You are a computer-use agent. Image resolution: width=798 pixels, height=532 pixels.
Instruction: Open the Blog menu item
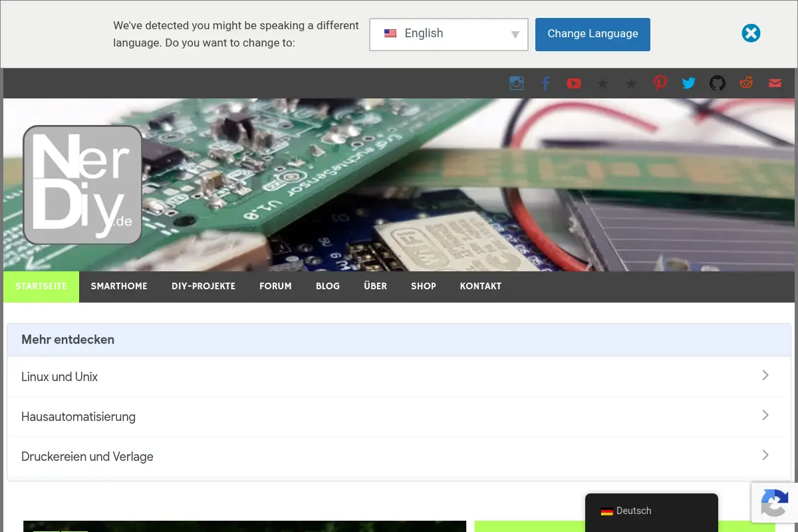click(x=328, y=287)
